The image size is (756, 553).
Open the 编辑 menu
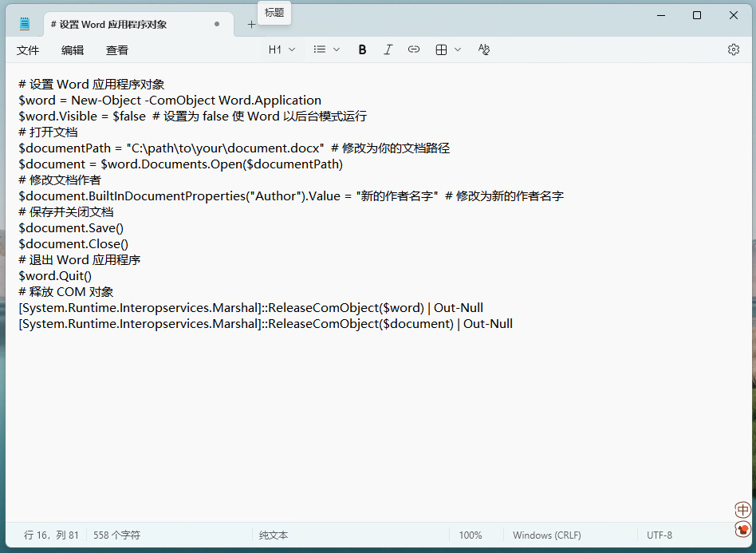click(73, 50)
